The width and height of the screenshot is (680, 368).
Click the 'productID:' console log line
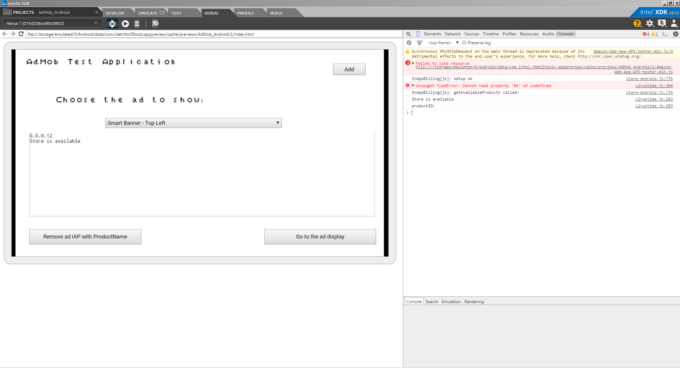point(423,106)
